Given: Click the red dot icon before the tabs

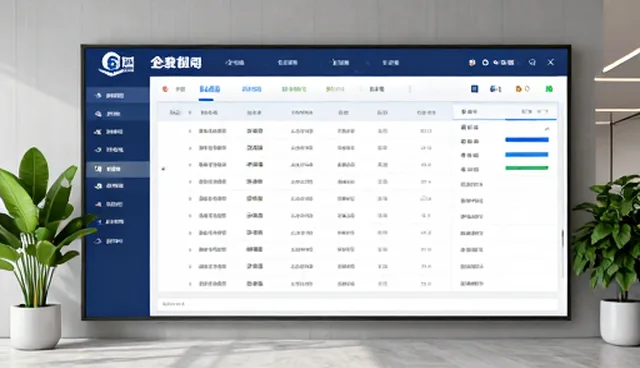Looking at the screenshot, I should tap(165, 89).
